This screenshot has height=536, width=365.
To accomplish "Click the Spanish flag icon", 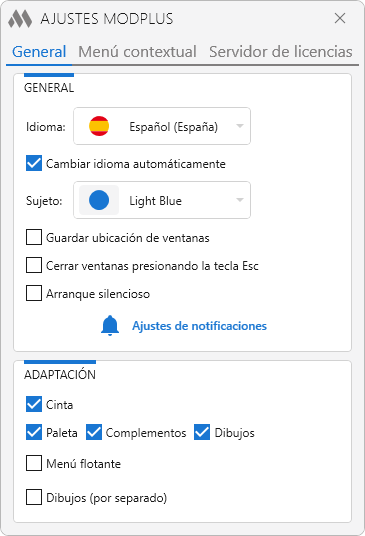I will click(x=99, y=126).
